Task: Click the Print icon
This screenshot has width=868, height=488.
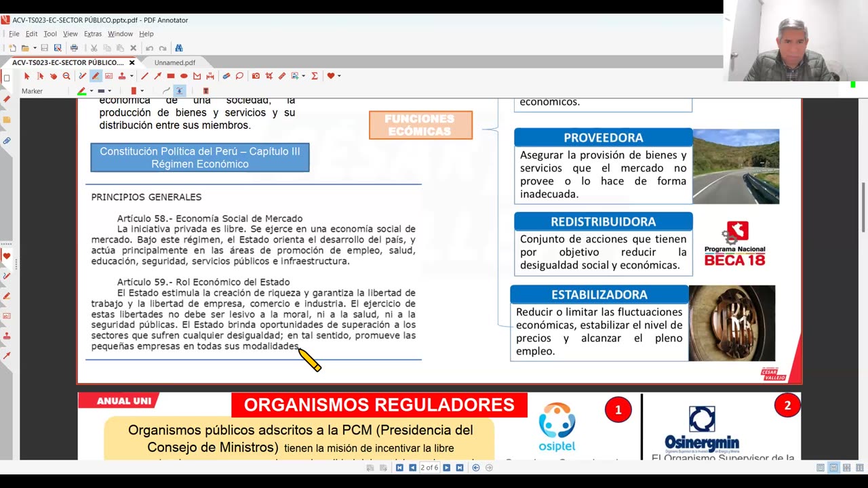Action: pos(74,48)
